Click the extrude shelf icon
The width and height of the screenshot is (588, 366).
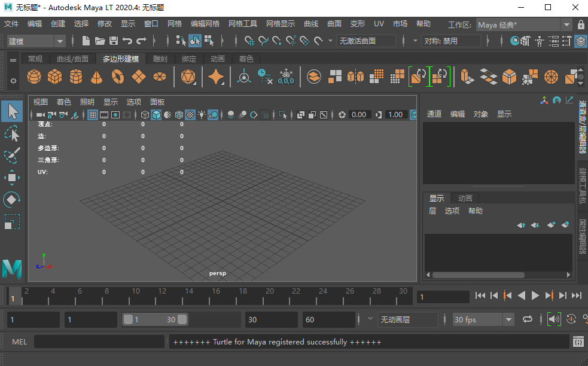467,77
